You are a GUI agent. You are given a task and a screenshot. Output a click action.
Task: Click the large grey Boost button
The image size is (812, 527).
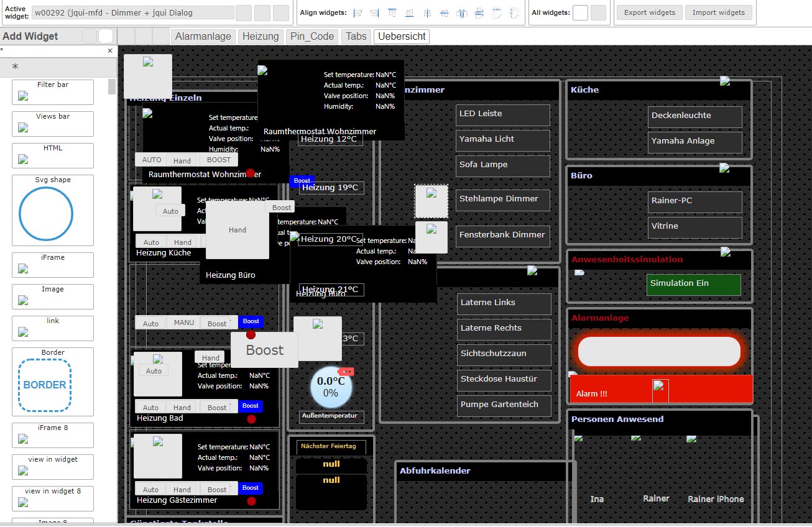click(x=264, y=350)
